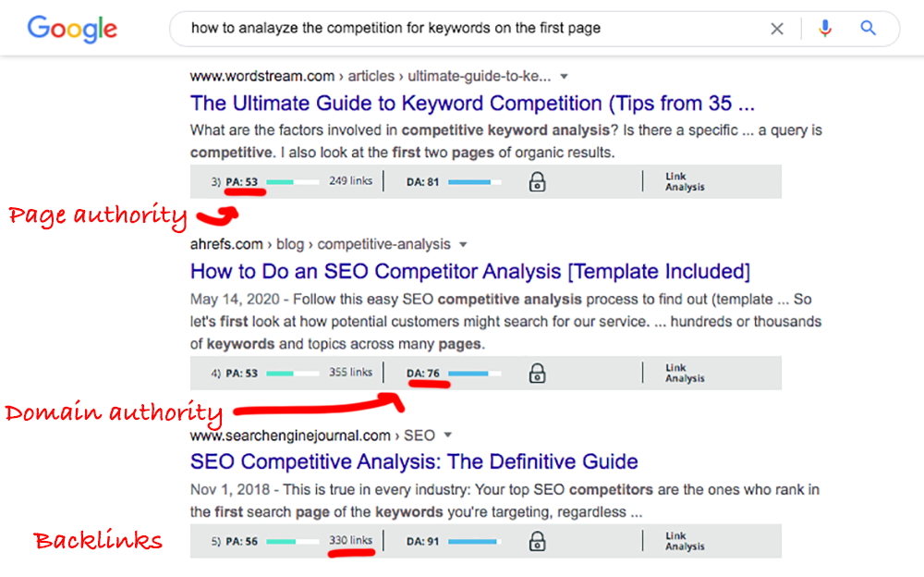Screen dimensions: 924x577
Task: Click the DA: 81 bar in wordstream row
Action: [x=474, y=182]
